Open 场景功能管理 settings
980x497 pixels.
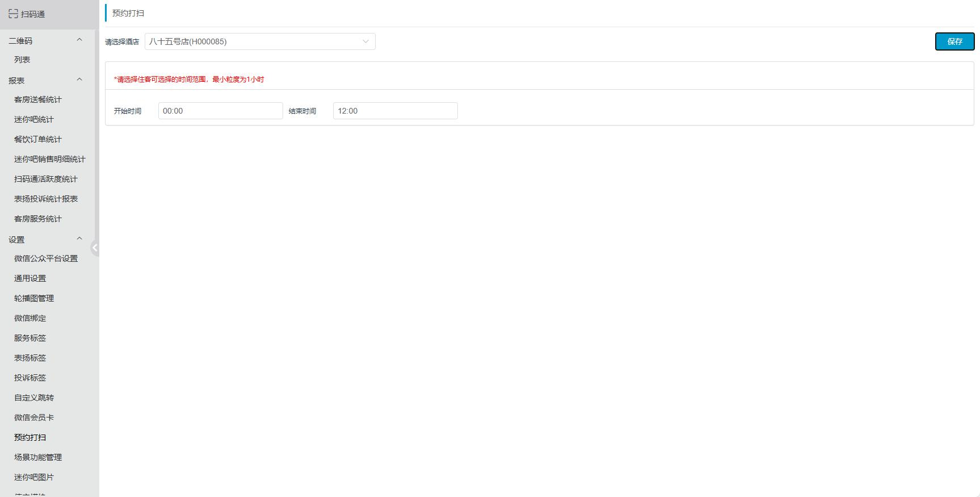pyautogui.click(x=38, y=457)
